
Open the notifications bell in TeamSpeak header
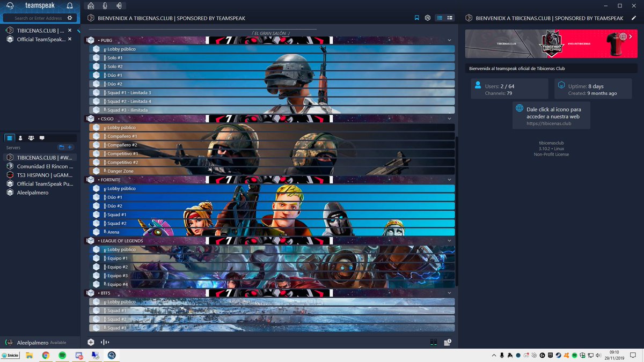[x=70, y=6]
